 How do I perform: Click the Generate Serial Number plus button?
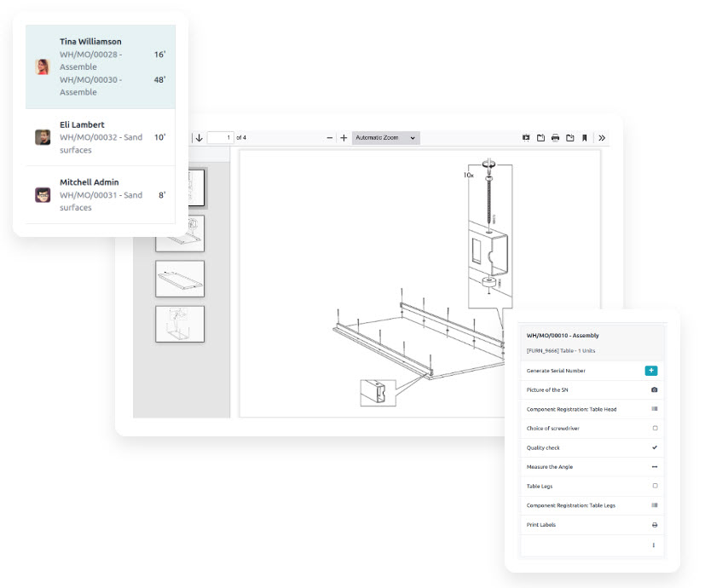pos(651,371)
